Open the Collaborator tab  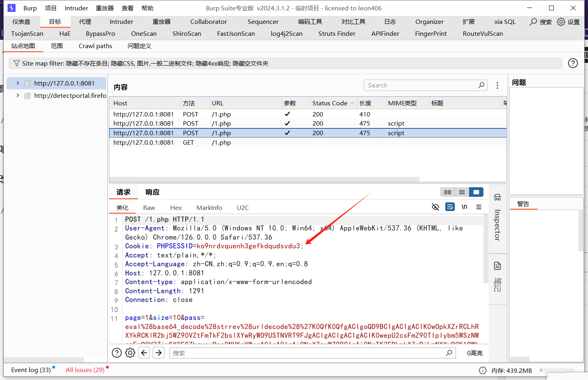[x=209, y=22]
